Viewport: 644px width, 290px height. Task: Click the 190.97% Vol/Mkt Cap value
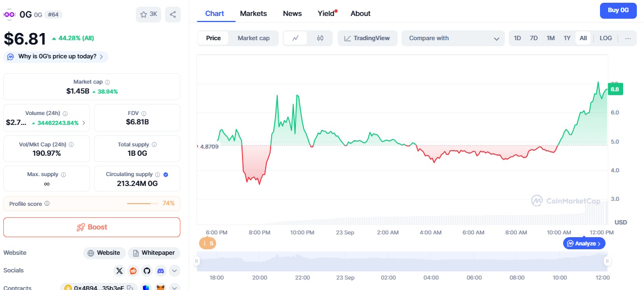pos(47,153)
